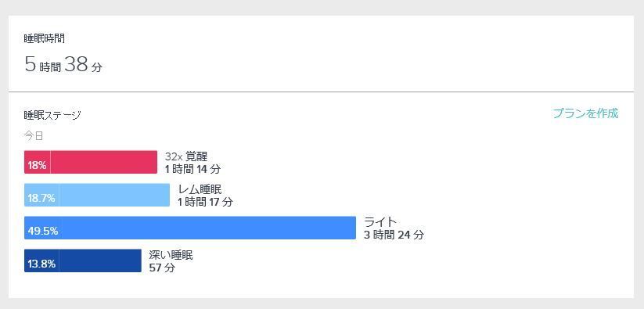This screenshot has width=644, height=309.
Task: Select the blue ライト sleep bar
Action: [x=189, y=228]
